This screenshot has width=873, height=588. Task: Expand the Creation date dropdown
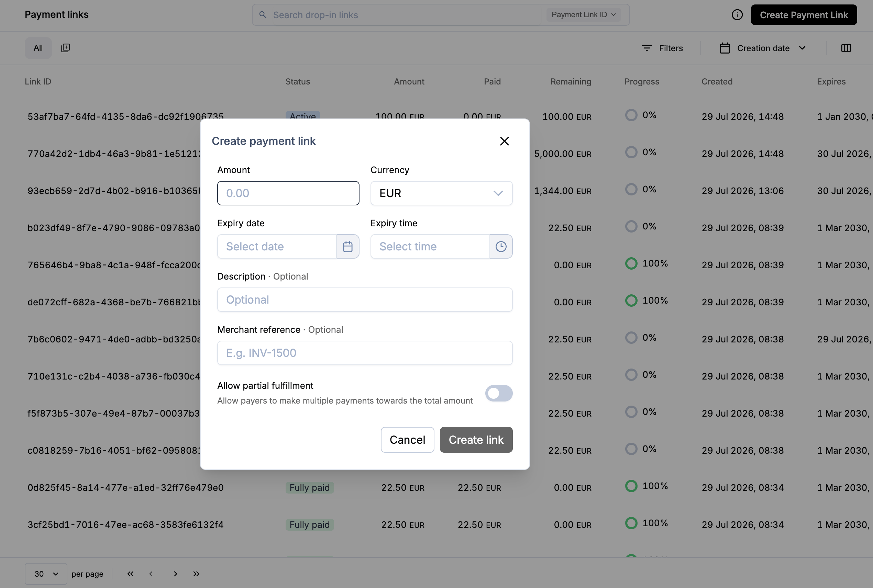802,48
